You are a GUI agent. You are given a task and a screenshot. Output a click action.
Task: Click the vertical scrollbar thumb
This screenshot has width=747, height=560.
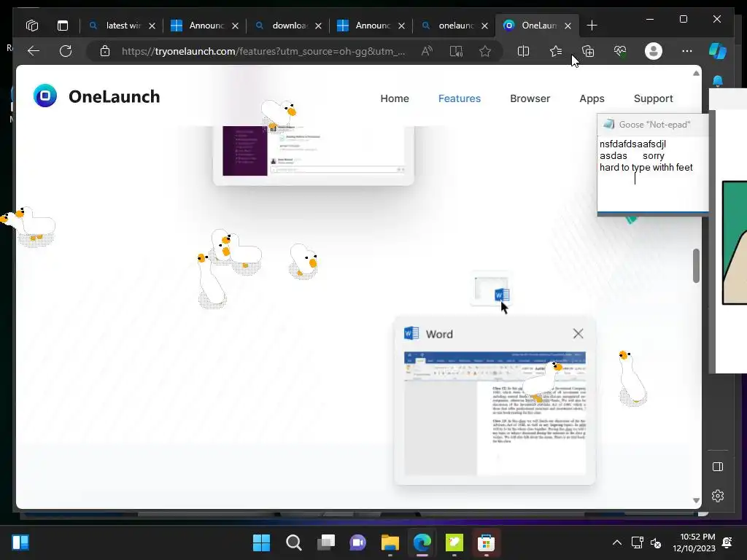click(x=696, y=265)
